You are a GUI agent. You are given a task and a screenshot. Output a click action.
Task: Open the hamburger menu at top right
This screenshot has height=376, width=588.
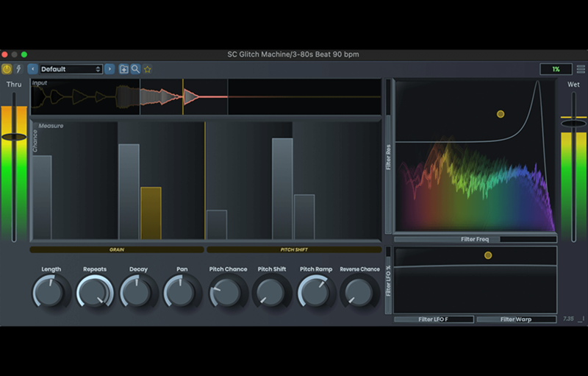point(581,69)
